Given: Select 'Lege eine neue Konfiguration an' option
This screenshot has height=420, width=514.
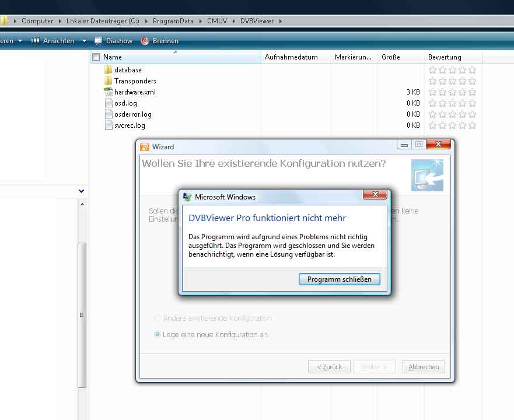Looking at the screenshot, I should pyautogui.click(x=158, y=335).
